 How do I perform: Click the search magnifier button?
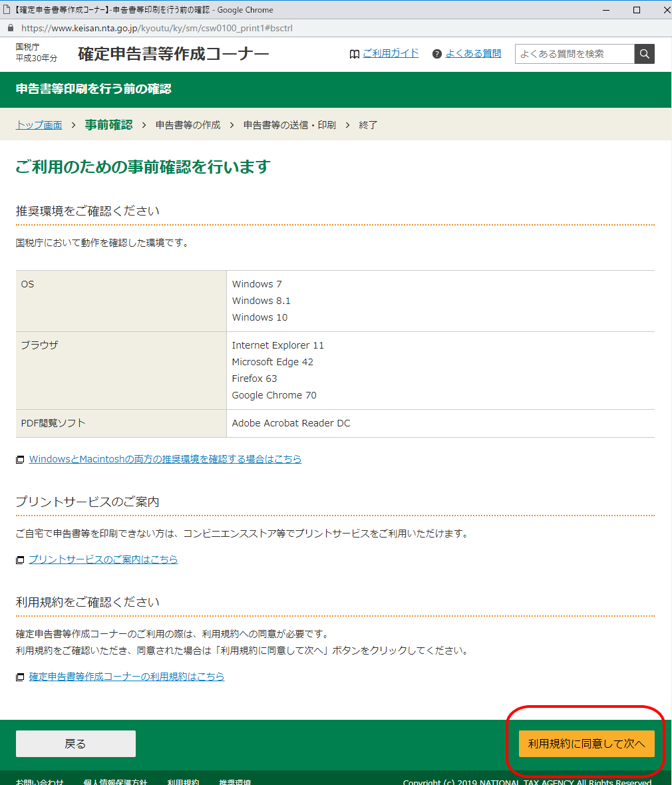pyautogui.click(x=645, y=54)
